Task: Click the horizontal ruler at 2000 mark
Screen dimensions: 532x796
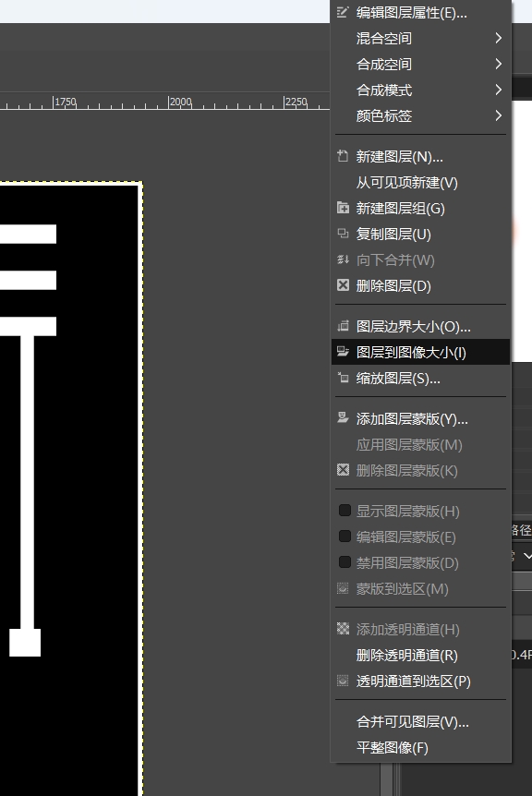Action: pyautogui.click(x=169, y=102)
